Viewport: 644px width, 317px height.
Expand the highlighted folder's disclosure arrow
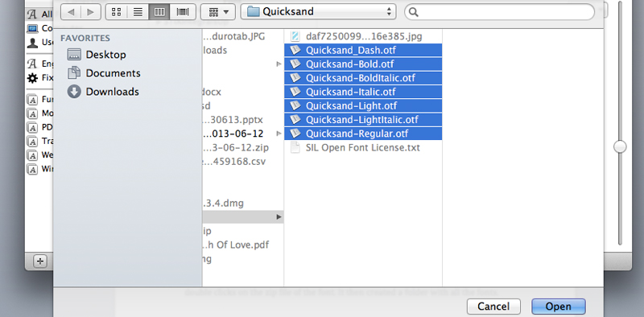[279, 216]
